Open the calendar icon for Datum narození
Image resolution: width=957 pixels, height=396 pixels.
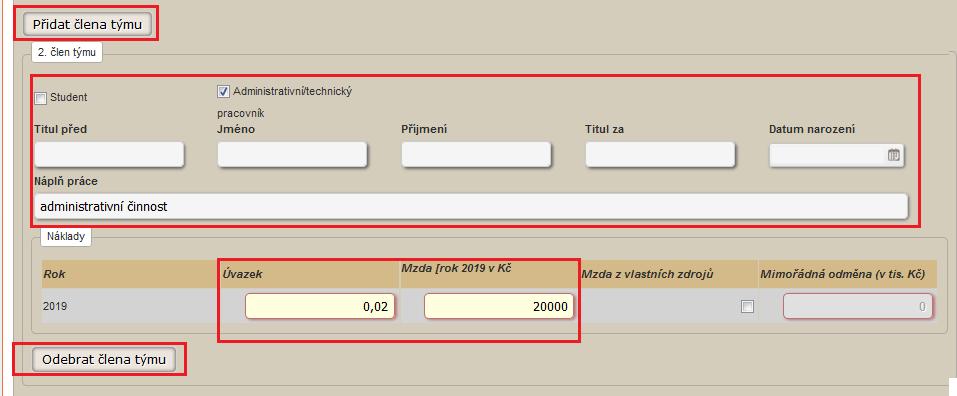[894, 156]
